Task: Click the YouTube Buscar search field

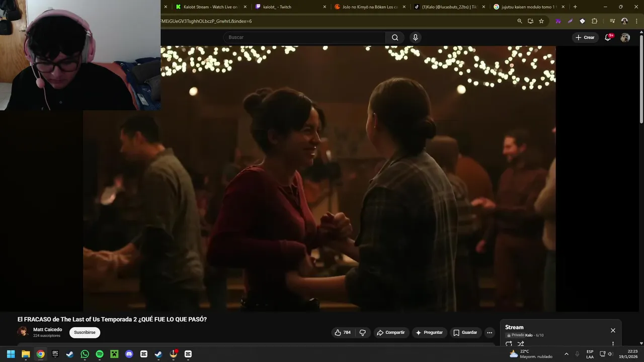Action: (x=304, y=37)
